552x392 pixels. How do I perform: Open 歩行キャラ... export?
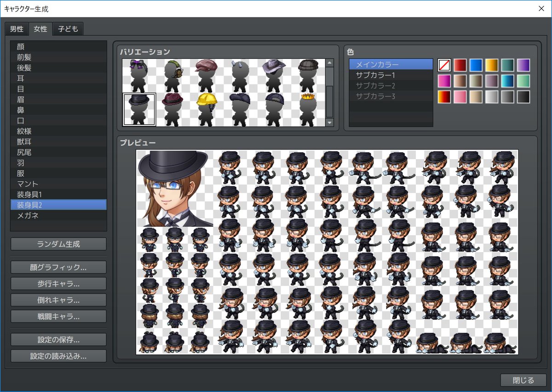click(x=58, y=283)
